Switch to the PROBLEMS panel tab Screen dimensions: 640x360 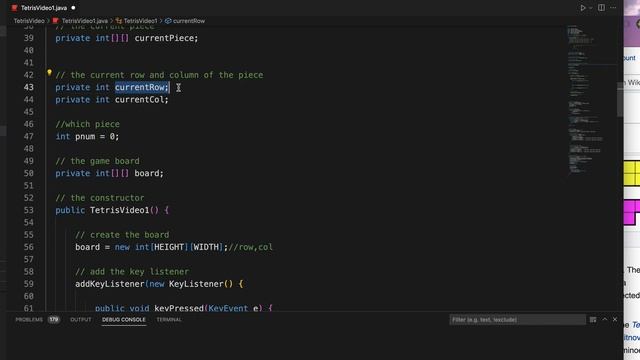[x=29, y=320]
